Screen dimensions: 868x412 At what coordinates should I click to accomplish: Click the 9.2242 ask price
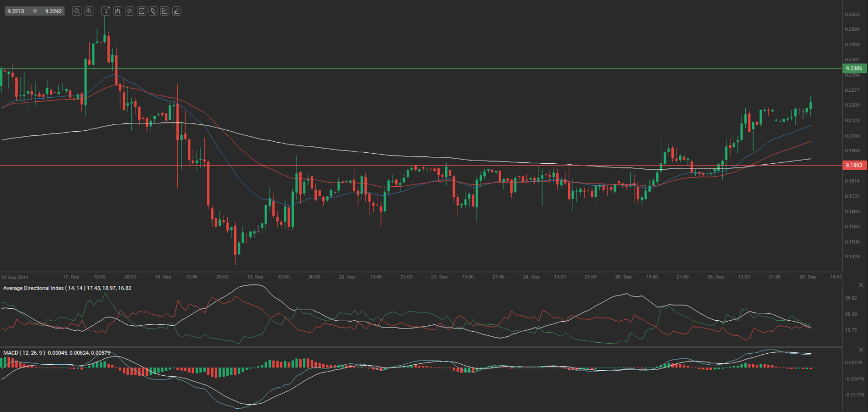click(54, 11)
